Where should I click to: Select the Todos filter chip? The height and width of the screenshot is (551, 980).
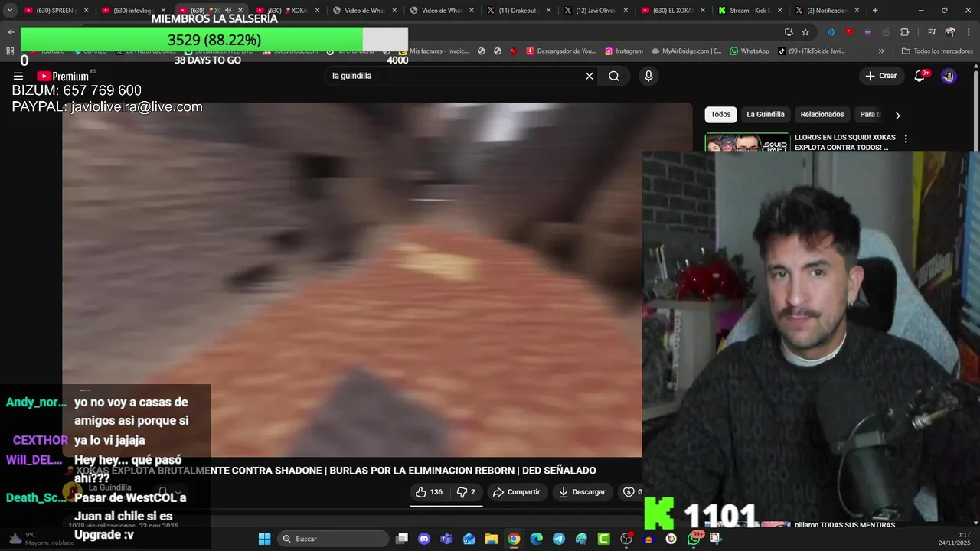720,115
